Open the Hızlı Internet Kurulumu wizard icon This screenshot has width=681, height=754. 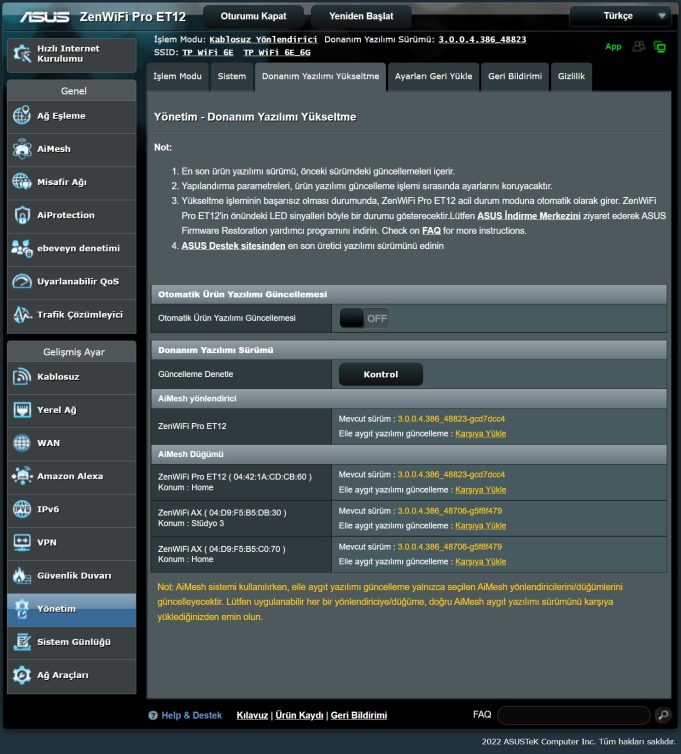point(22,53)
